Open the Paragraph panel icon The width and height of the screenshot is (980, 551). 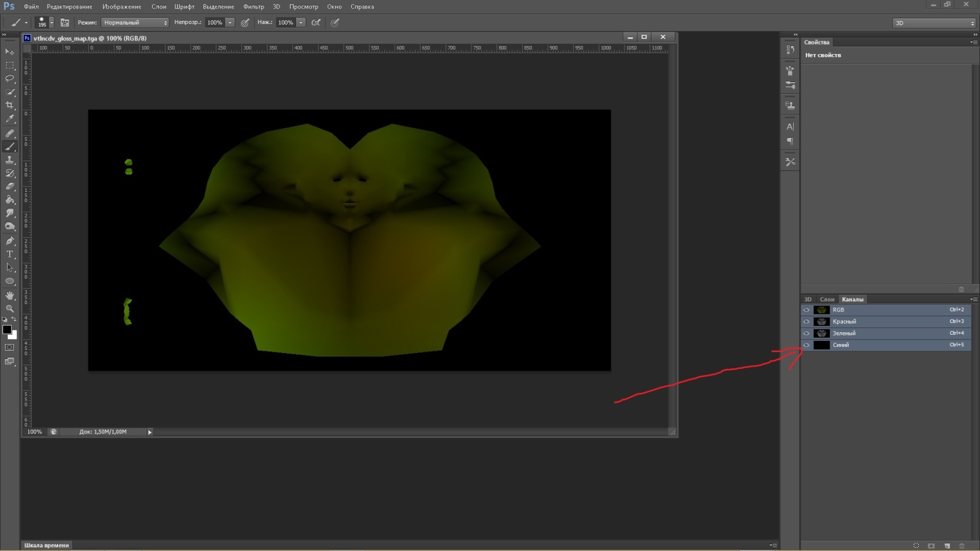[790, 142]
